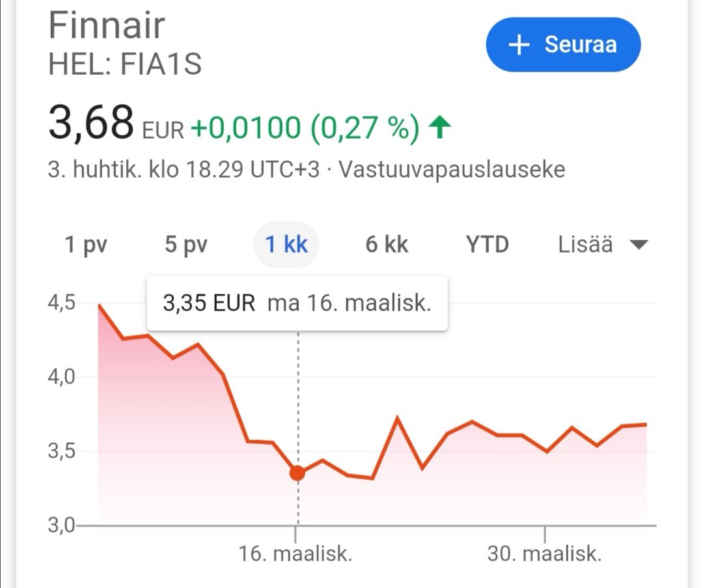Click the 3,68 current price

pos(91,124)
